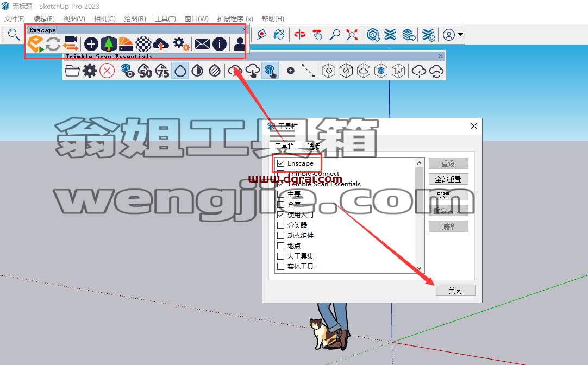This screenshot has width=588, height=365.
Task: Open the Enscape checkered sphere material editor
Action: point(143,44)
